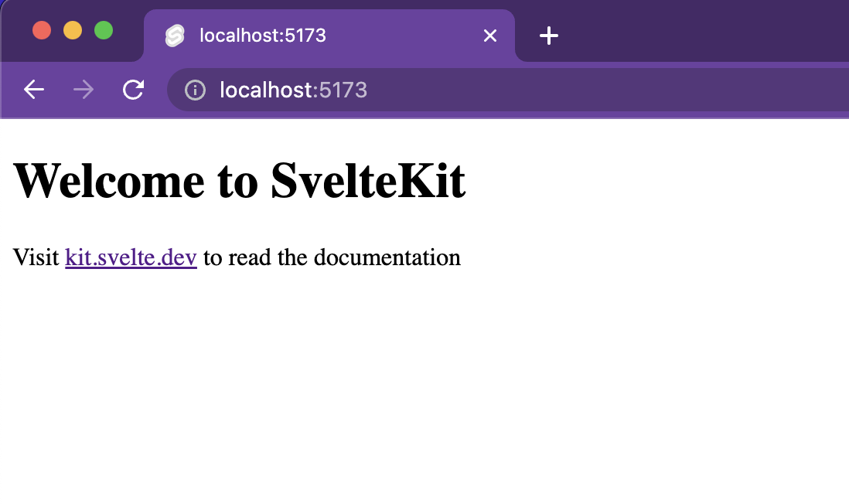Go back with the browser back arrow
The image size is (849, 504).
[33, 90]
